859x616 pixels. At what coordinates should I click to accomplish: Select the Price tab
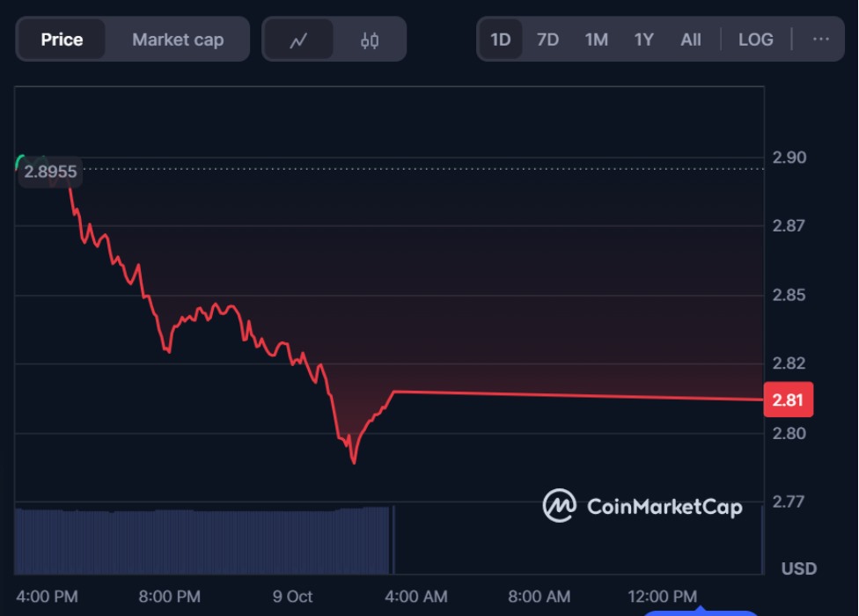point(62,40)
